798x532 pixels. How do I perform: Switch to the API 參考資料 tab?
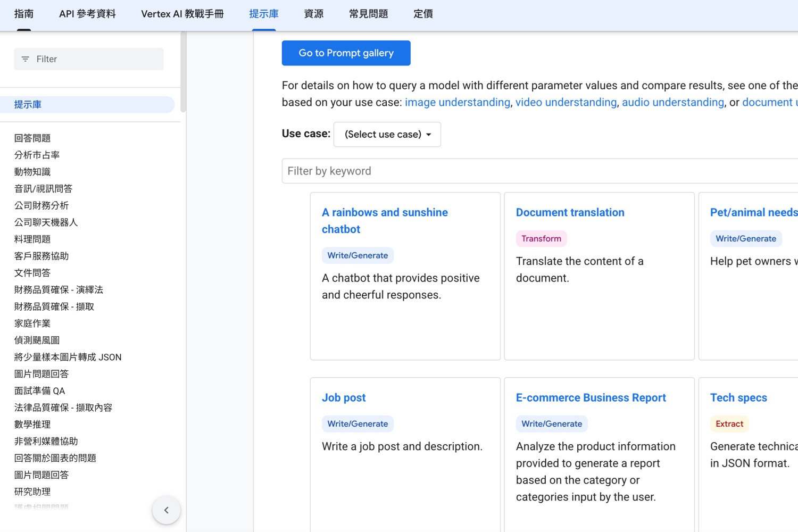[87, 14]
